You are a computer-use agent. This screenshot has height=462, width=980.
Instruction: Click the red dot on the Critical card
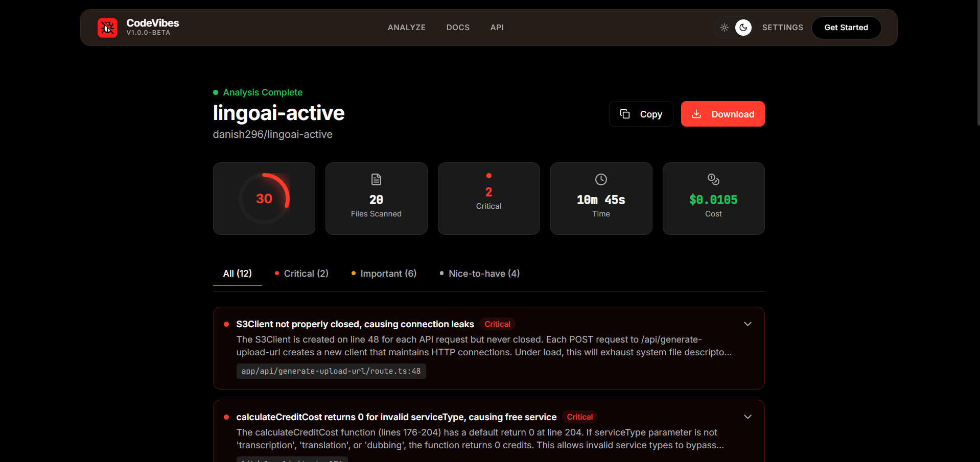(x=488, y=176)
